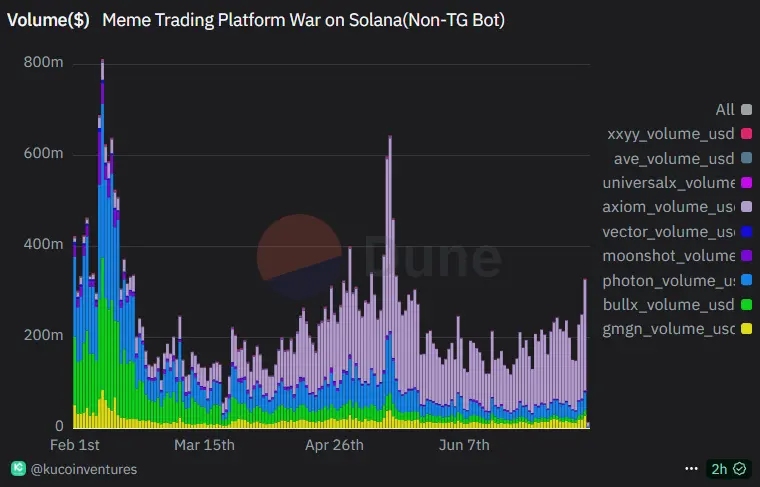The height and width of the screenshot is (487, 760).
Task: Select the gmgn_volume legend label
Action: 669,329
